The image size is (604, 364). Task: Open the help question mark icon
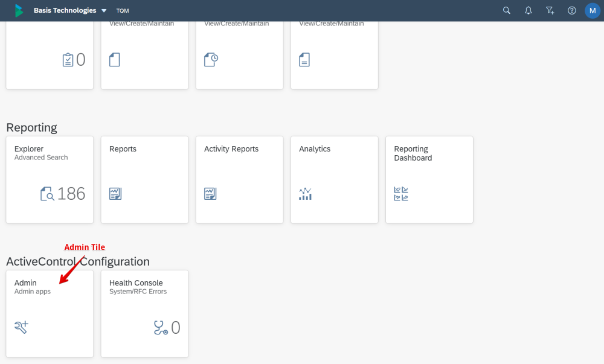point(571,10)
